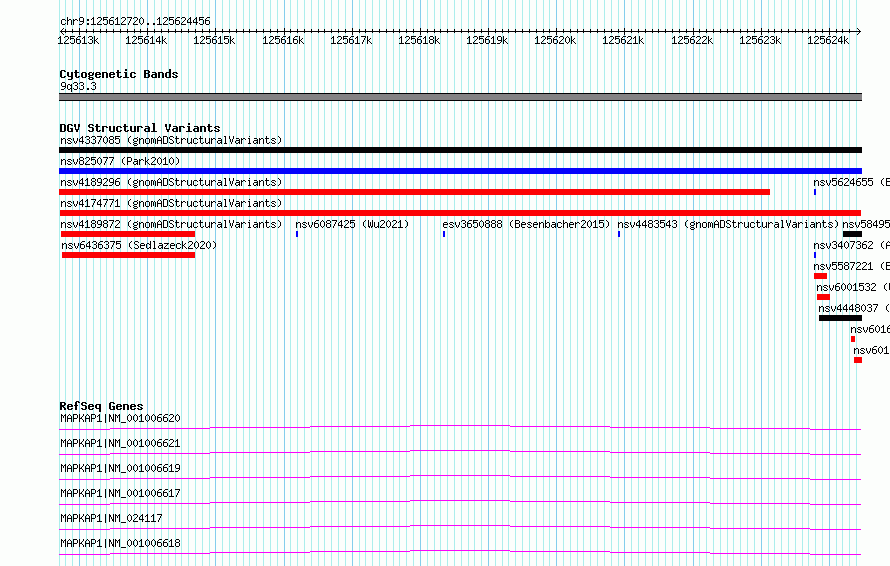Click the red nsv4189872 variant bar
This screenshot has width=890, height=566.
click(x=128, y=234)
